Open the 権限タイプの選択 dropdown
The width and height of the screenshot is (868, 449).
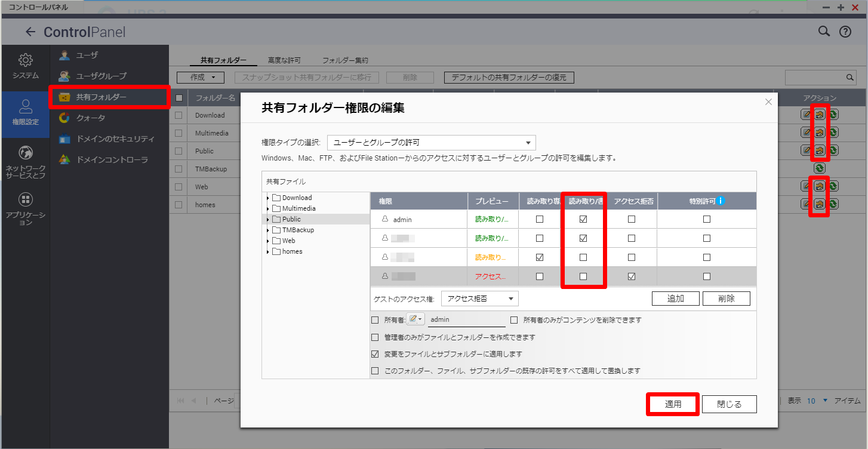(x=431, y=143)
